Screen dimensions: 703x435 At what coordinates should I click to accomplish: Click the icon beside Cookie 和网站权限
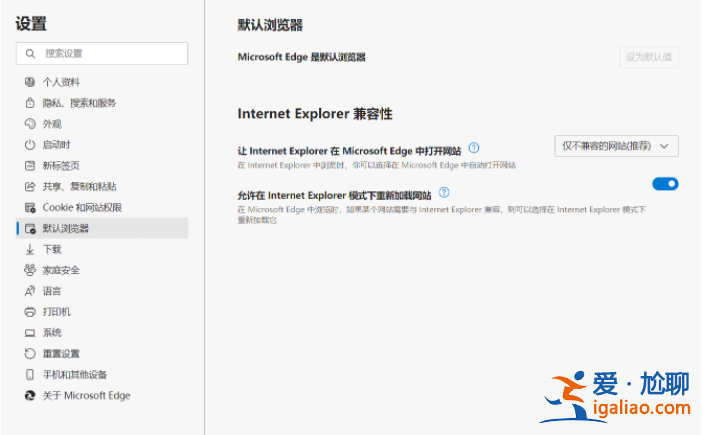pos(30,208)
